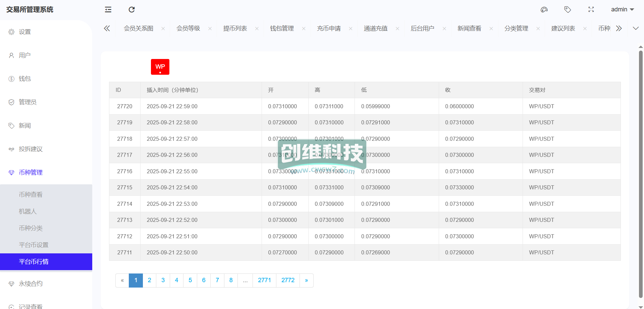
Task: Go to page 5 in pagination
Action: click(x=190, y=280)
